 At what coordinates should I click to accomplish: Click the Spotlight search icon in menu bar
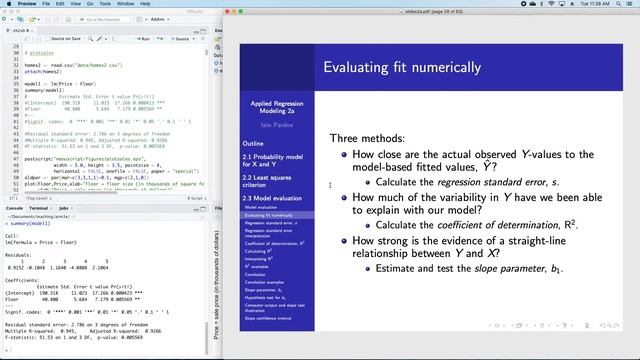[619, 4]
